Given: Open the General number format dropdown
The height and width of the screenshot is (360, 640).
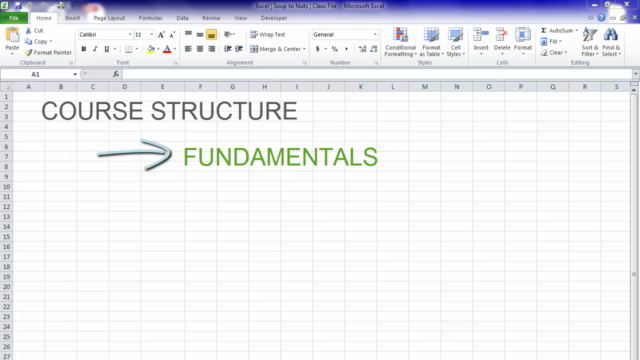Looking at the screenshot, I should coord(375,35).
